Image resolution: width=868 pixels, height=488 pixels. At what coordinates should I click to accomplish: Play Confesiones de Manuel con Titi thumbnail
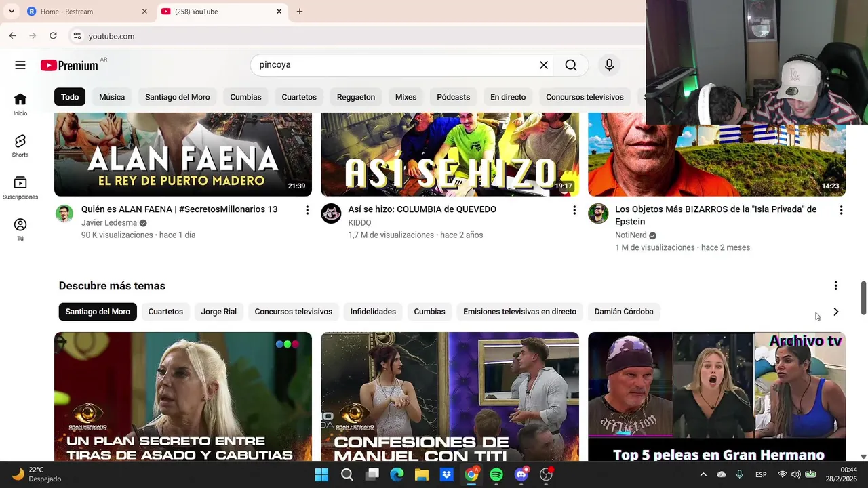[x=450, y=396]
